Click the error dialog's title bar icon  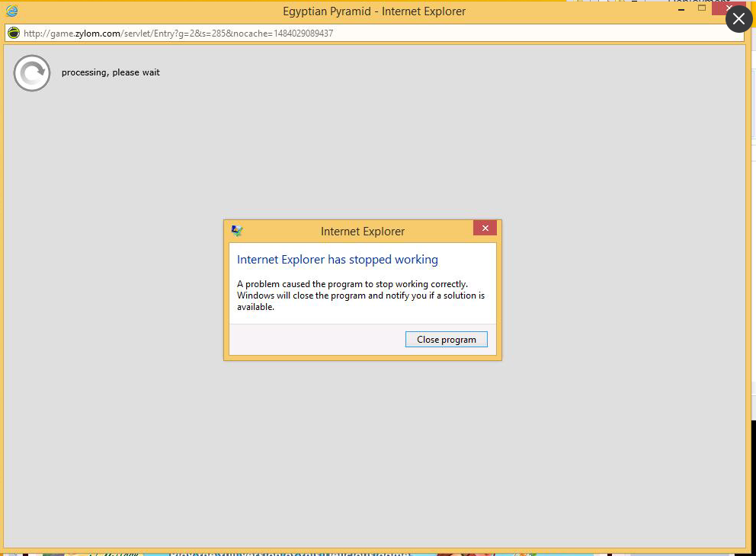click(237, 231)
